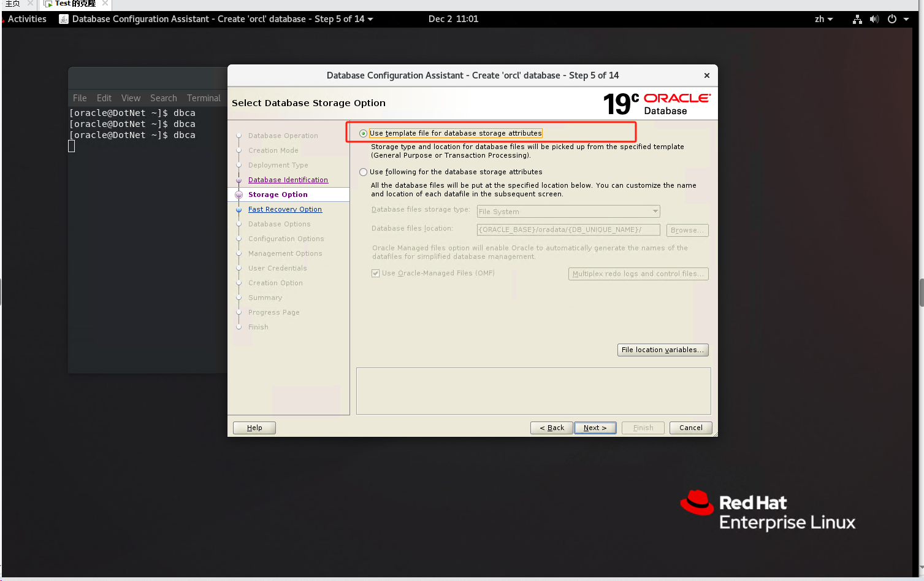The image size is (924, 581).
Task: Select 'Use following for the database storage attributes' radio
Action: 364,172
